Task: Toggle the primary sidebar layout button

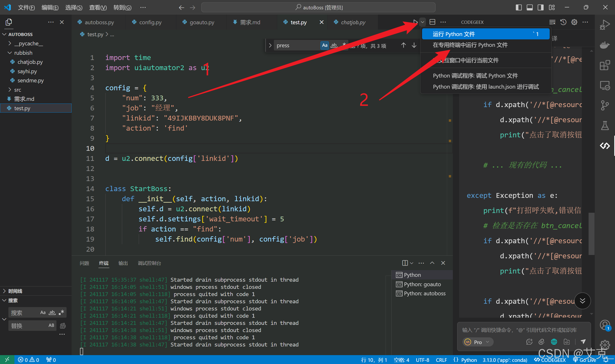Action: 519,7
